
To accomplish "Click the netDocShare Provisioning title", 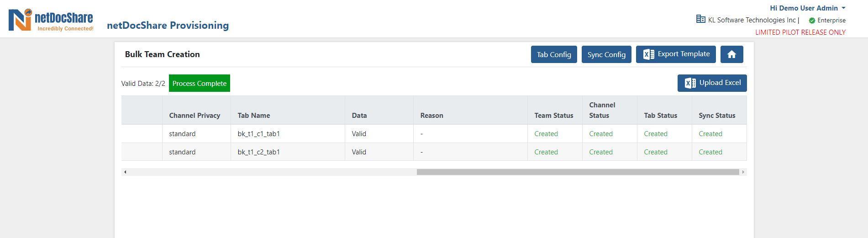I will tap(168, 25).
